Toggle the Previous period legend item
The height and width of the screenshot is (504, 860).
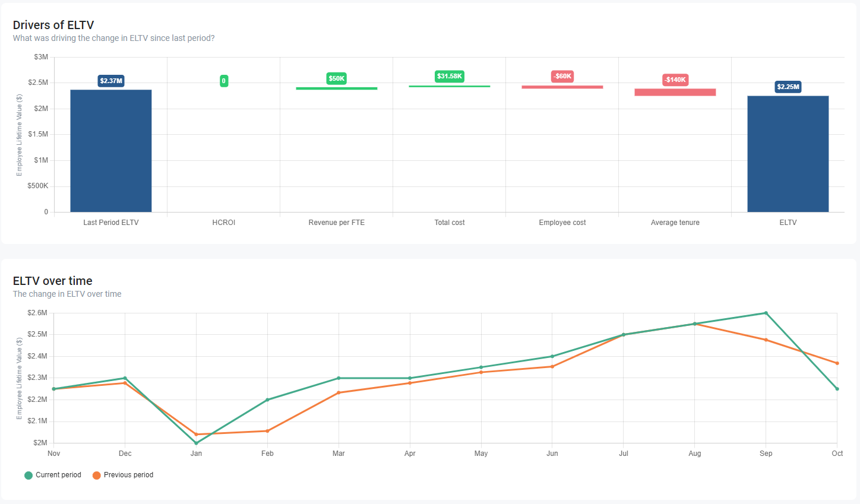tap(122, 475)
